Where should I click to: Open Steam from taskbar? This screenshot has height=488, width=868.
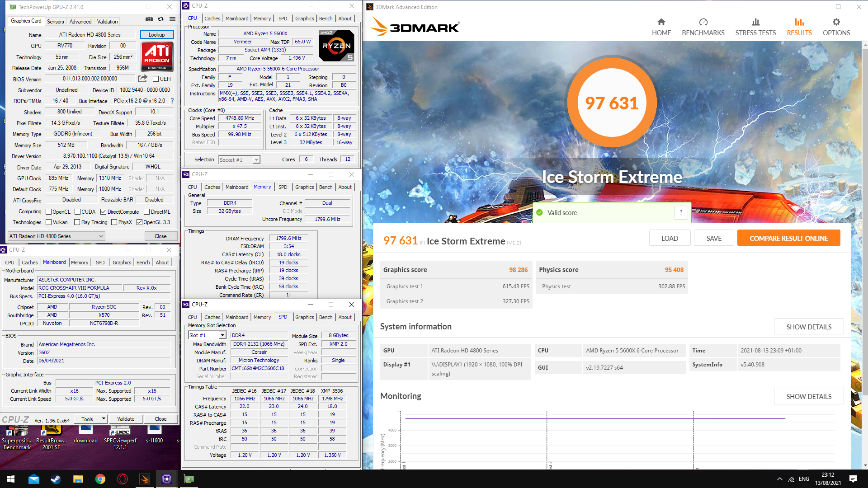[56, 479]
